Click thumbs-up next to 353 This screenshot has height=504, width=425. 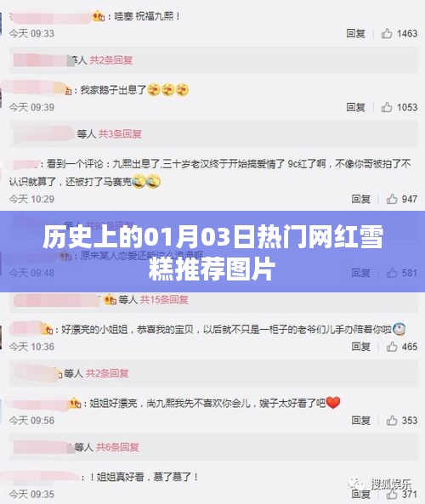(392, 421)
